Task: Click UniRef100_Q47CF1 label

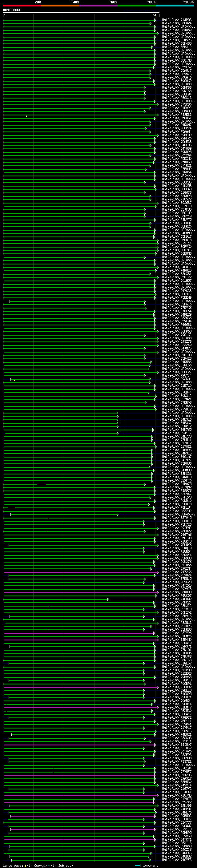Action: [177, 839]
